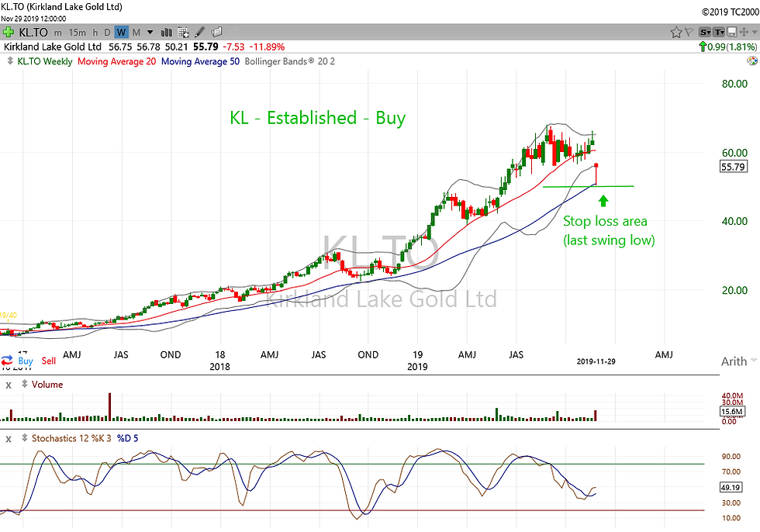Screen dimensions: 760x532
Task: Click the add indicator grid-plus icon
Action: pos(183,33)
